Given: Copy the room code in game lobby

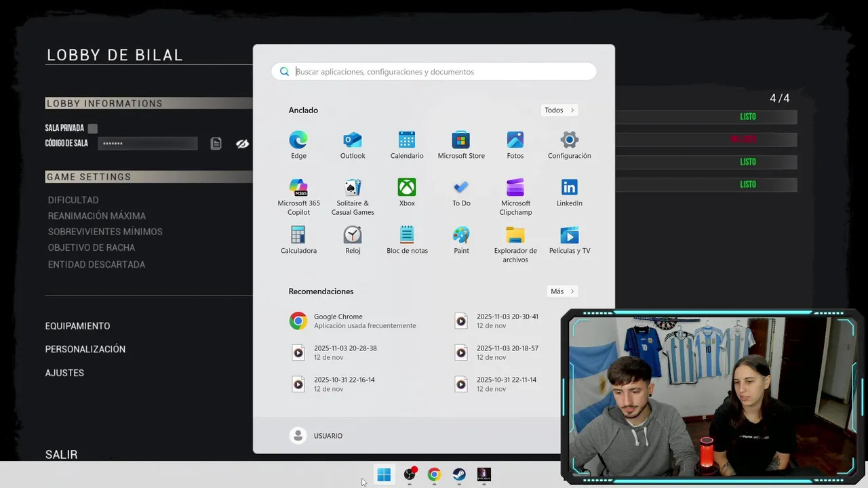Looking at the screenshot, I should pyautogui.click(x=216, y=144).
